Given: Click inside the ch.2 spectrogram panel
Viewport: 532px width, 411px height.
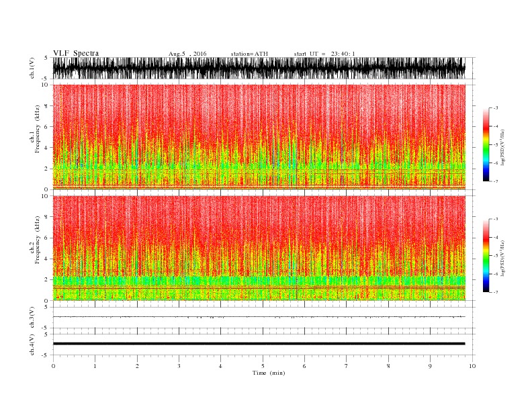Looking at the screenshot, I should (x=259, y=248).
